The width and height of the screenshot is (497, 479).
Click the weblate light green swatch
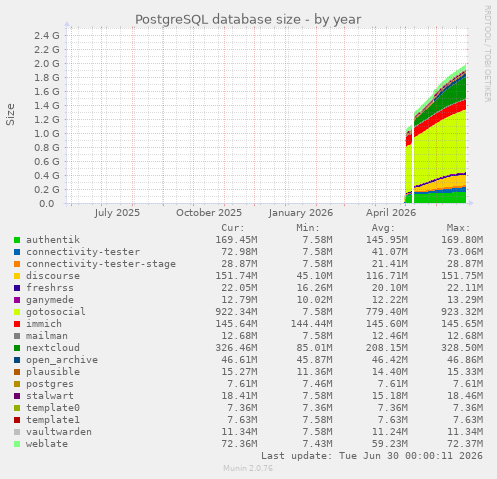click(x=17, y=444)
